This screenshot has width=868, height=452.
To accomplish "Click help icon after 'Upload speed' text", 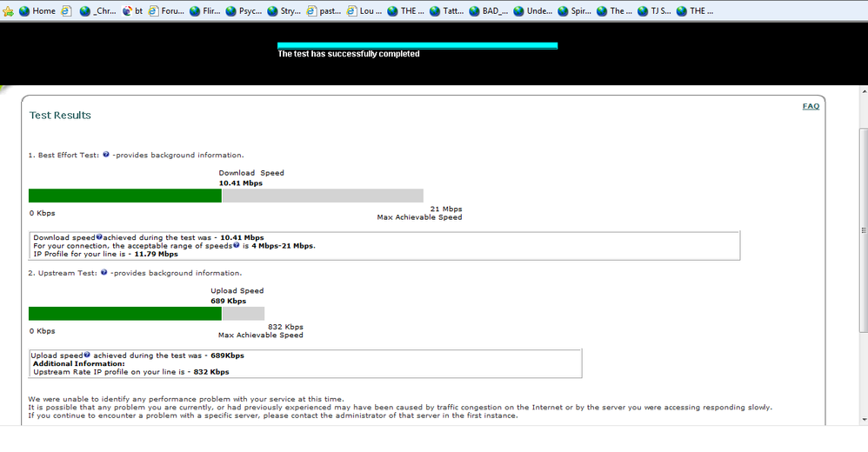I will [x=87, y=355].
